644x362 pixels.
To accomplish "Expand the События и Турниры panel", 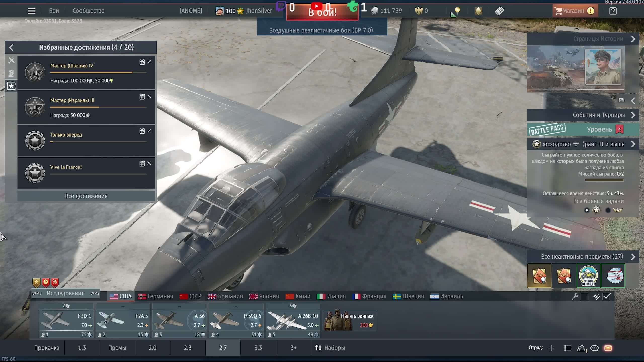I will coord(633,115).
